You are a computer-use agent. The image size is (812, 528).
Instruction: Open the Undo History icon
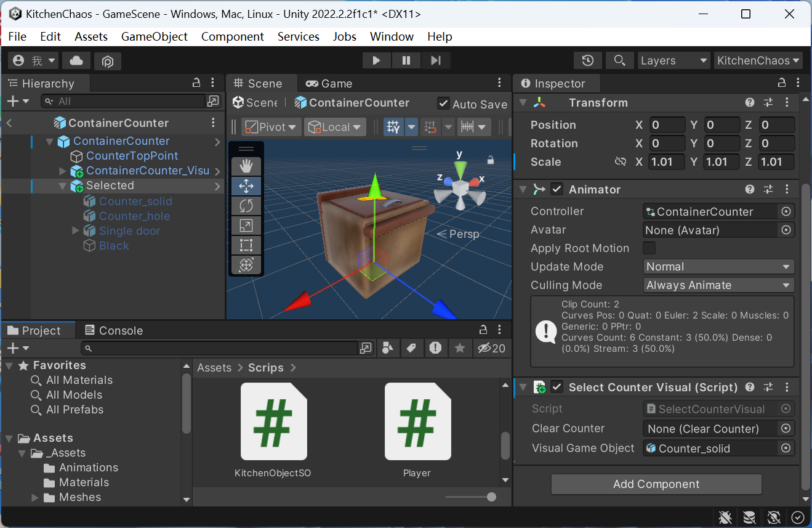[x=588, y=60]
